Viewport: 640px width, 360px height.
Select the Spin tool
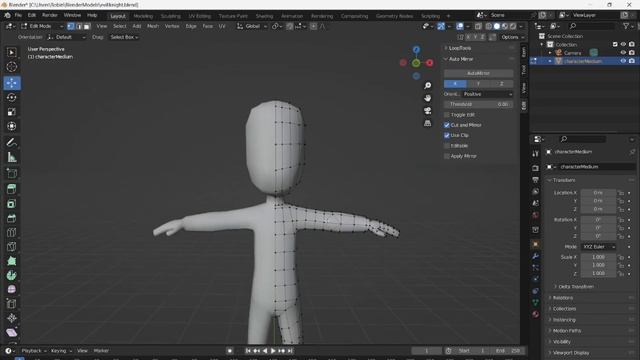point(11,275)
